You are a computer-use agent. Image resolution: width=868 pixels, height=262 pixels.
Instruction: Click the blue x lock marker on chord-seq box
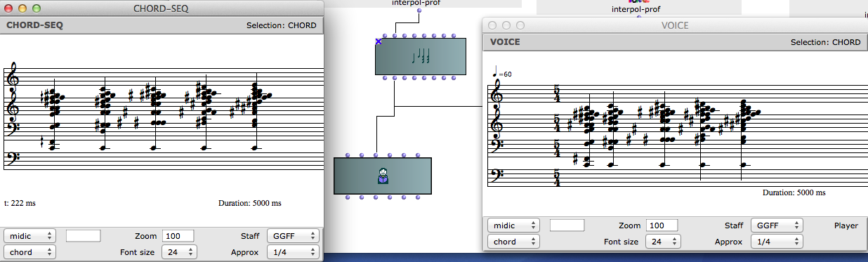379,42
